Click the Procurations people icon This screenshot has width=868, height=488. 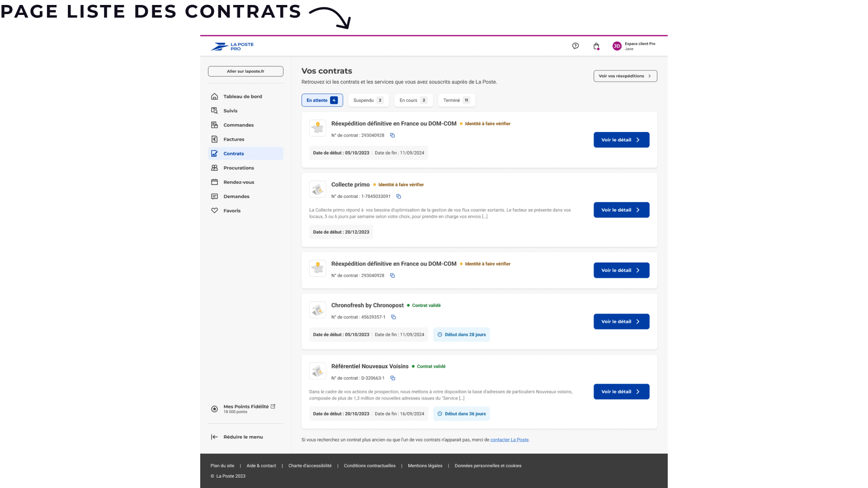[215, 168]
